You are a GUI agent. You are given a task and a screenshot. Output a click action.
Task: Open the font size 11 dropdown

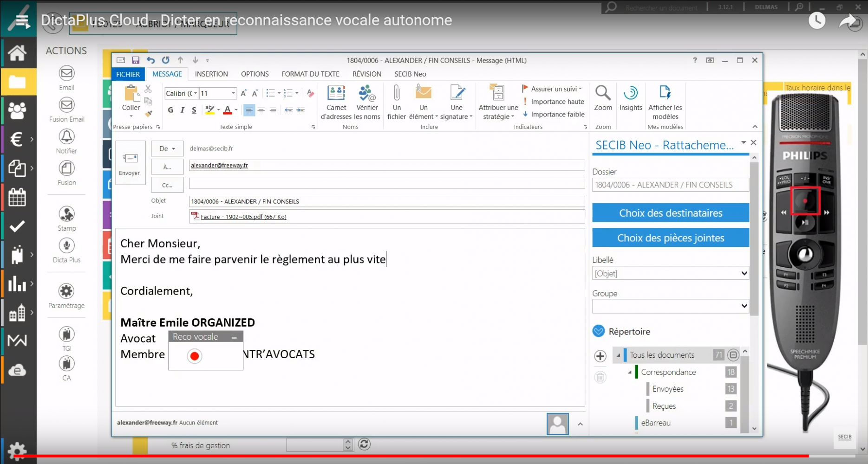pos(233,93)
